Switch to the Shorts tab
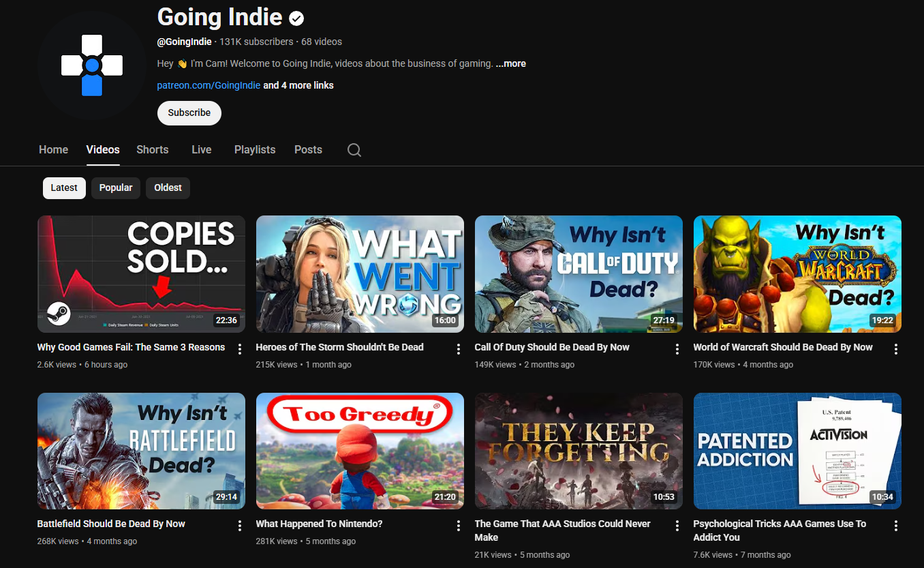Viewport: 924px width, 568px height. pos(153,150)
